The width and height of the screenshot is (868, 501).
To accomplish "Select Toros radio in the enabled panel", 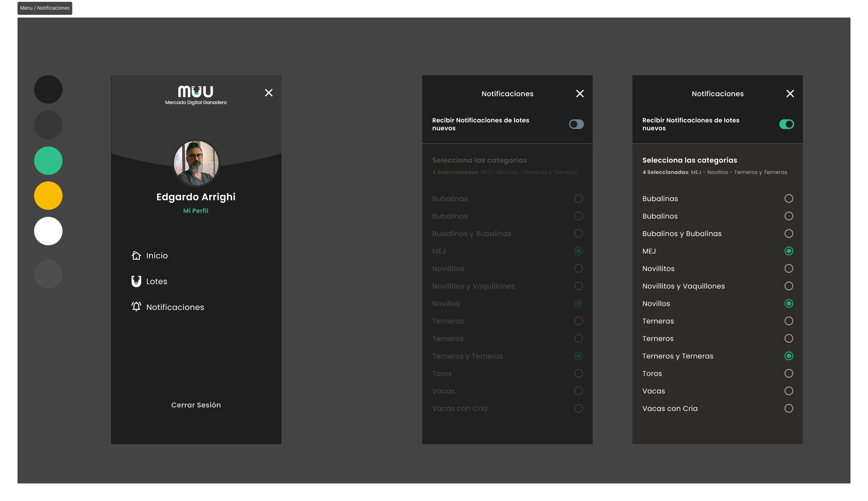I will pyautogui.click(x=789, y=373).
